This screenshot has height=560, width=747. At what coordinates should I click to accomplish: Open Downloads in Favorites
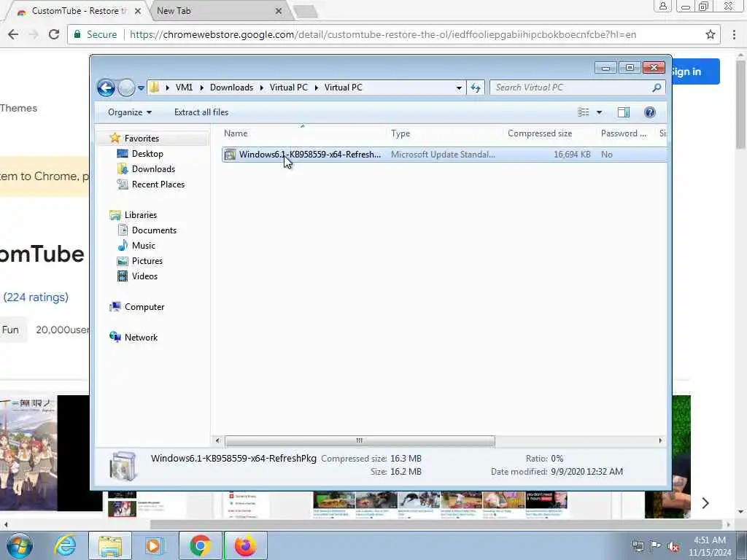coord(153,169)
